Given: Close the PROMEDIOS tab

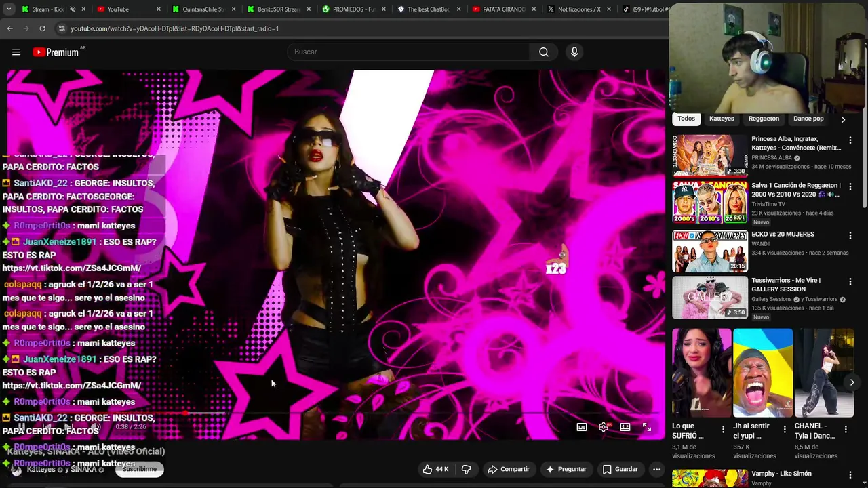Looking at the screenshot, I should pos(384,9).
